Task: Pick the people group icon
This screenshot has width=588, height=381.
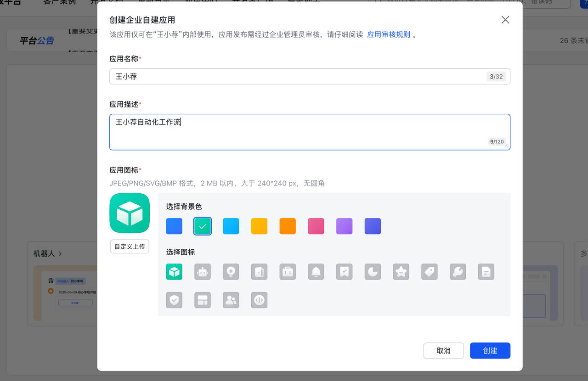Action: [231, 300]
